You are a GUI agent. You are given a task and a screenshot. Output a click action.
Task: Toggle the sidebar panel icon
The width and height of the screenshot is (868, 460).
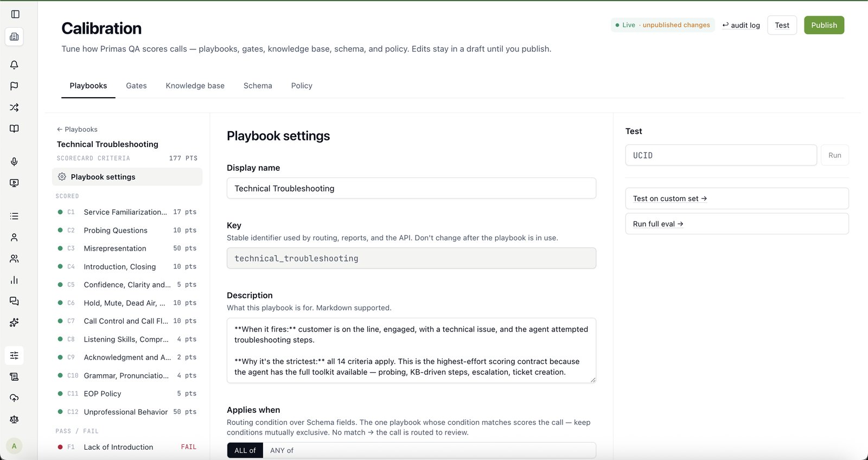(15, 14)
